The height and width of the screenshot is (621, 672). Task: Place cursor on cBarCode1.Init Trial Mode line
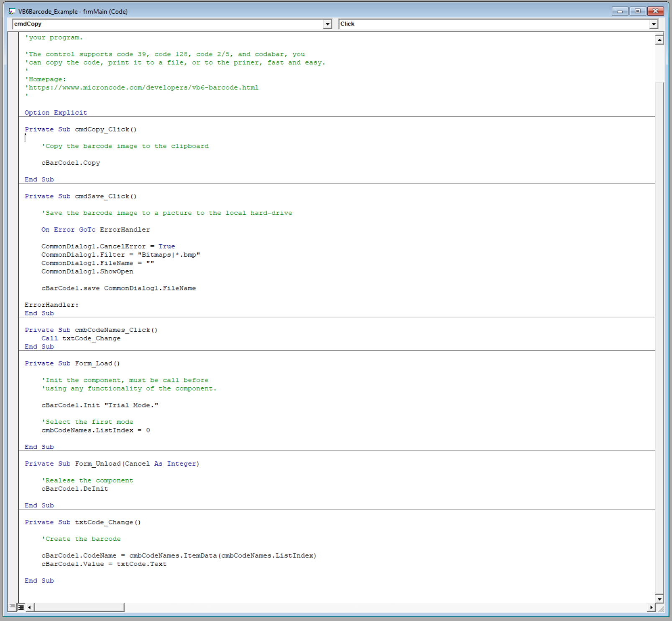point(99,405)
